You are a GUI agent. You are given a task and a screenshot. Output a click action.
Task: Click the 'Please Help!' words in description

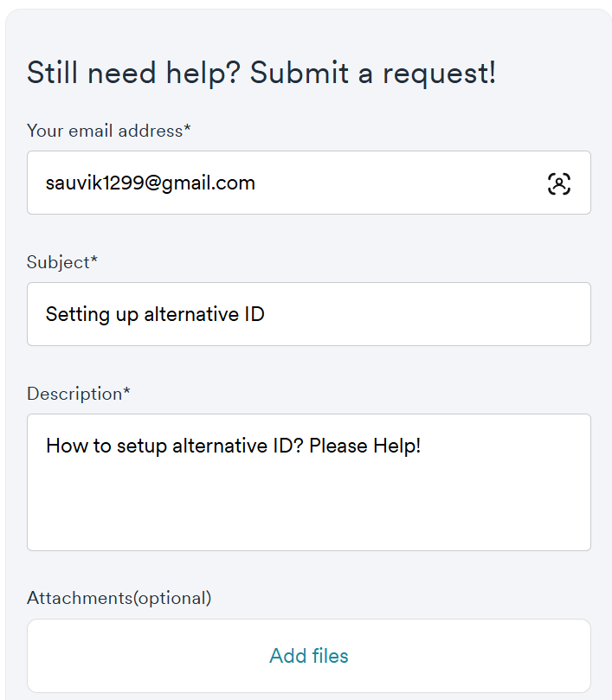(x=364, y=446)
